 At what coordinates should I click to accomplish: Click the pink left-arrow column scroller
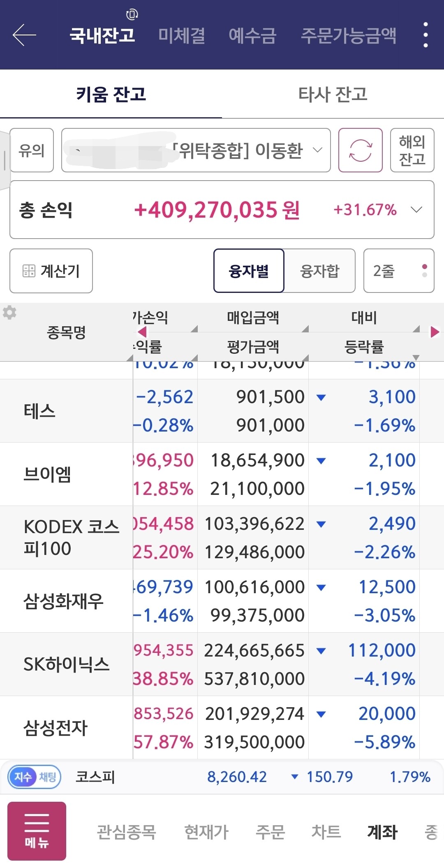pos(142,332)
